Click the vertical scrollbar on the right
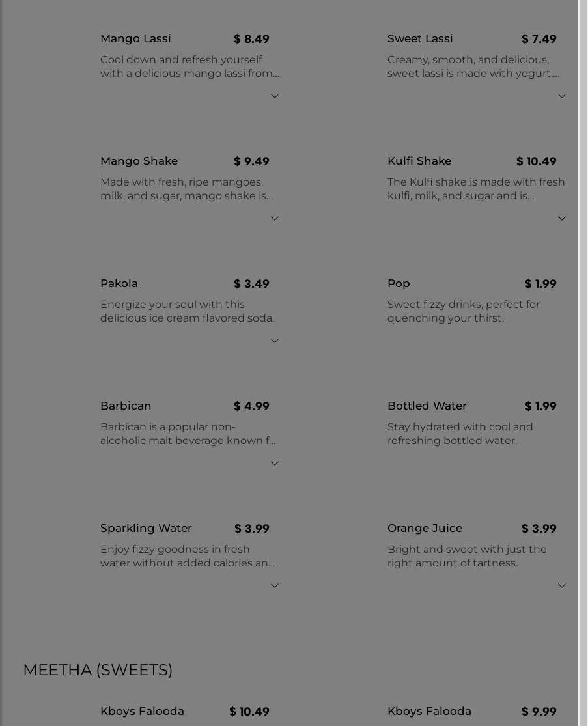588x726 pixels. coord(583,326)
